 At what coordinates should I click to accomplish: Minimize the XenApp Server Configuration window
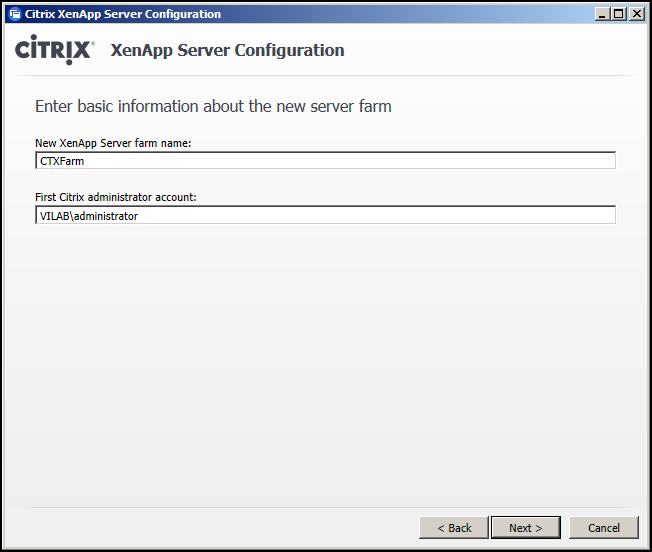[x=602, y=14]
